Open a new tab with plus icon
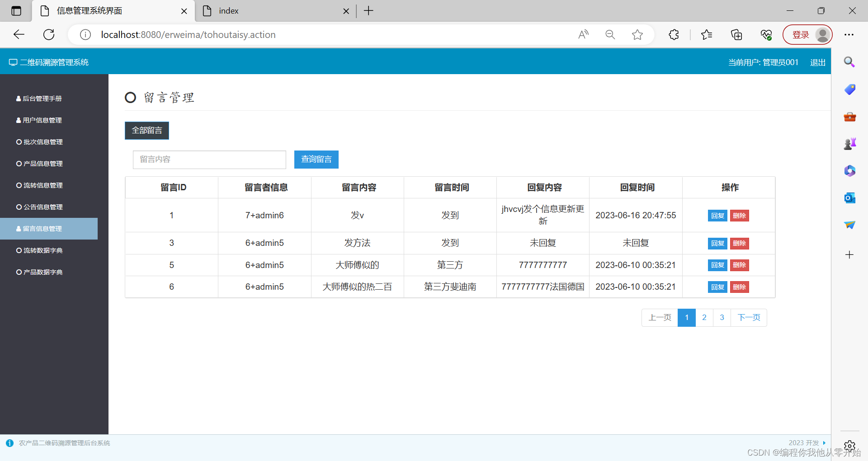The image size is (868, 461). coord(368,11)
